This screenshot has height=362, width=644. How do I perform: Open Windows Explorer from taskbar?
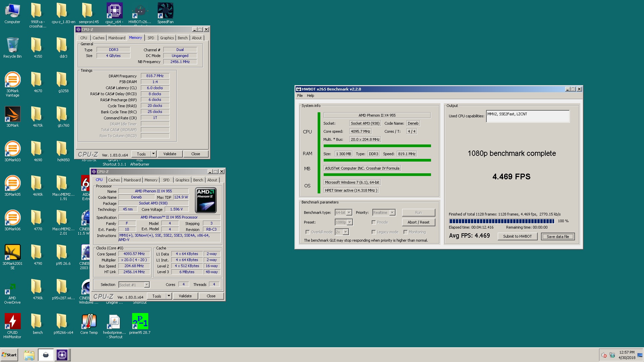click(x=29, y=355)
